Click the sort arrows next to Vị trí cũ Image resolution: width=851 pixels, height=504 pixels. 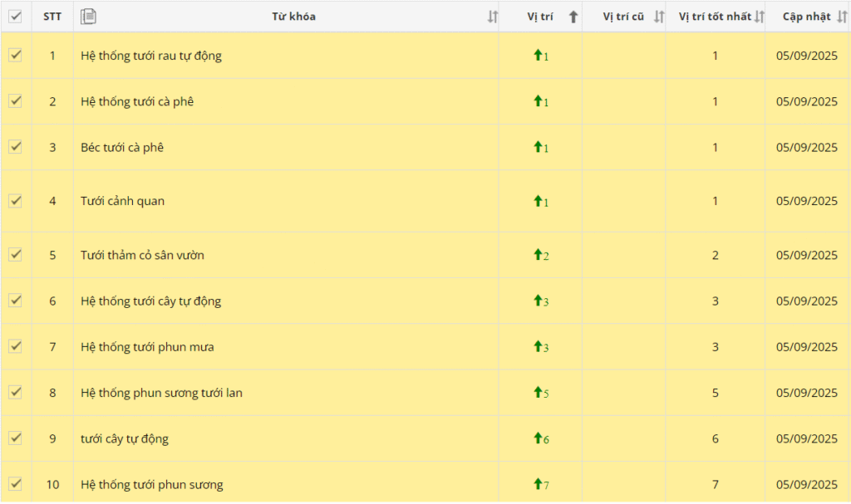[658, 17]
